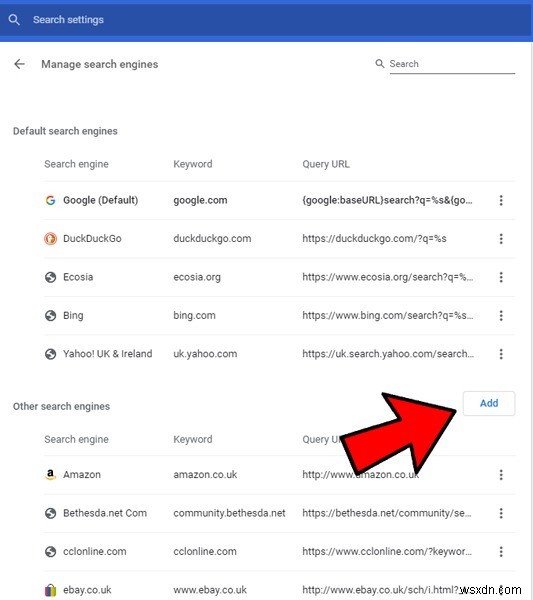Click the duckduckgo.com keyword
533x600 pixels.
212,239
